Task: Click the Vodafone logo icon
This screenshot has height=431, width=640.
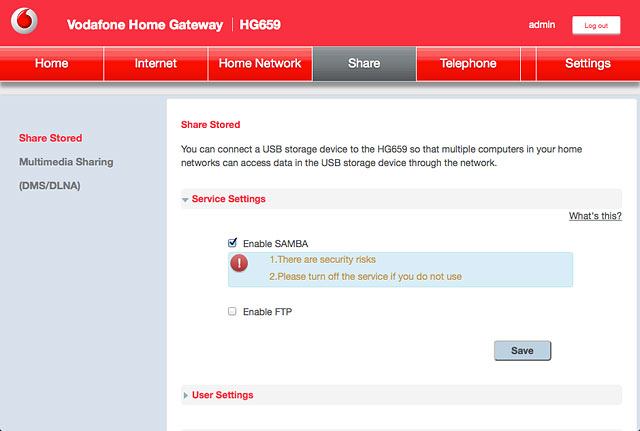Action: click(24, 20)
